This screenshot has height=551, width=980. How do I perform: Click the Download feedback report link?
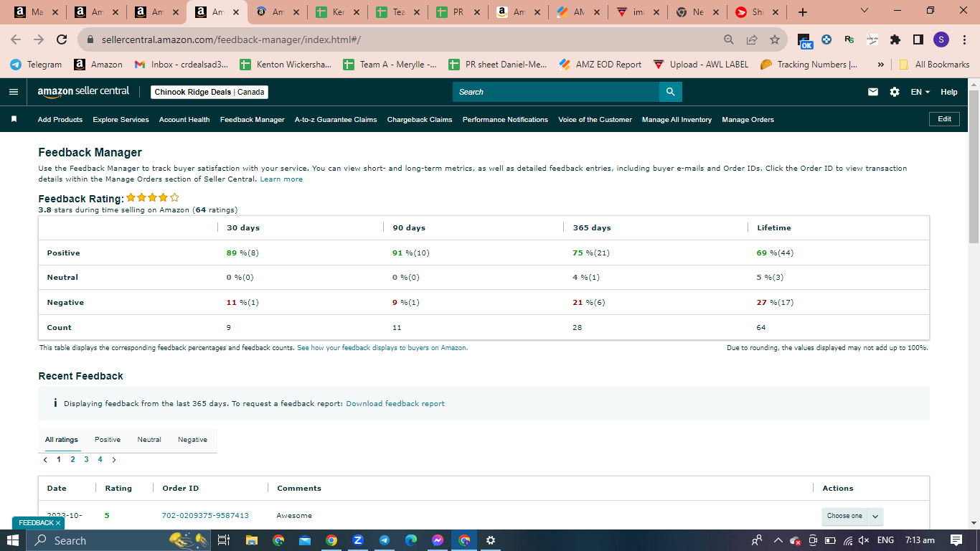click(395, 404)
